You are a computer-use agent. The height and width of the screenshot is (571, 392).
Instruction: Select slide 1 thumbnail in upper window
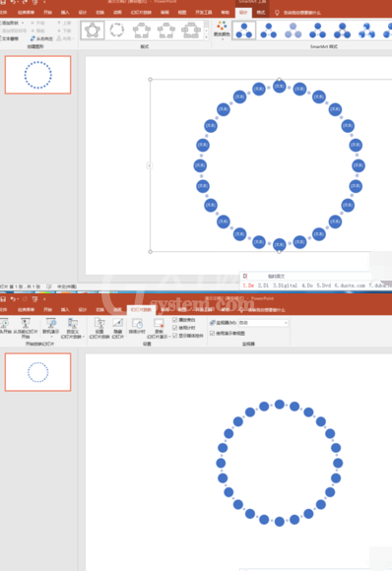[37, 75]
